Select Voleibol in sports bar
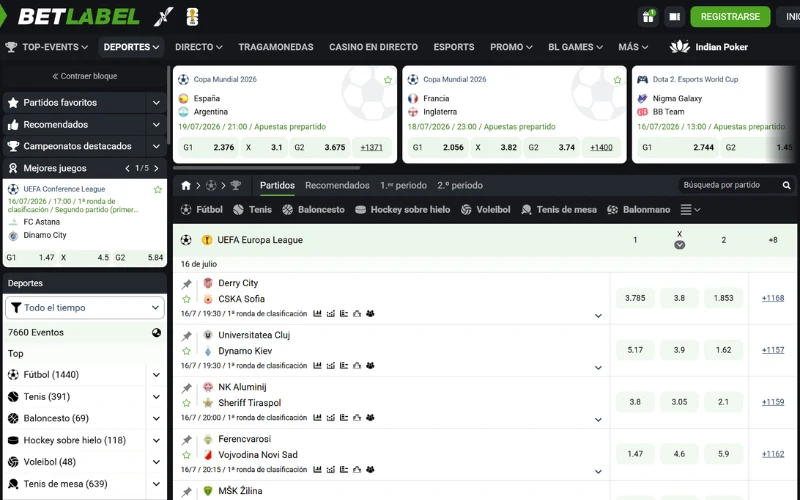The height and width of the screenshot is (500, 800). (485, 210)
